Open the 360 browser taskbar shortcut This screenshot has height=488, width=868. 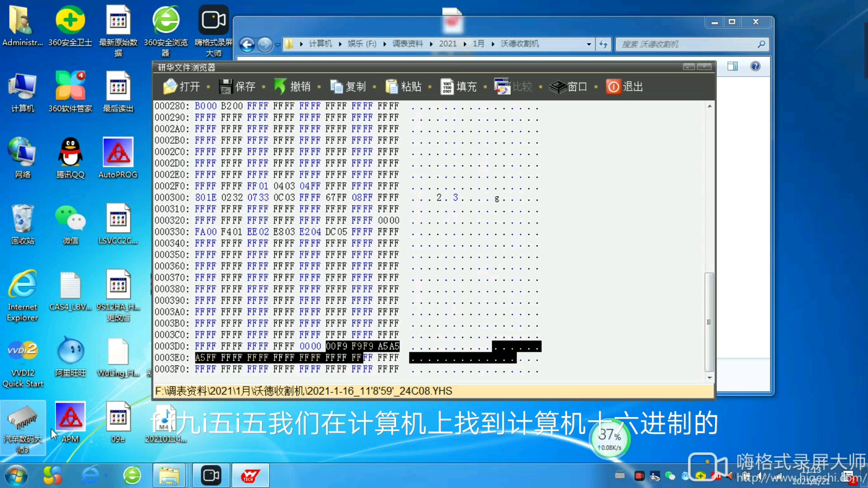132,475
